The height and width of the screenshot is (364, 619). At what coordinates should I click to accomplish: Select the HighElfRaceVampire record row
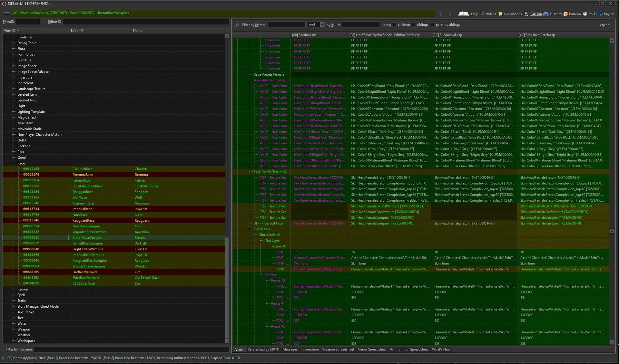tap(114, 249)
